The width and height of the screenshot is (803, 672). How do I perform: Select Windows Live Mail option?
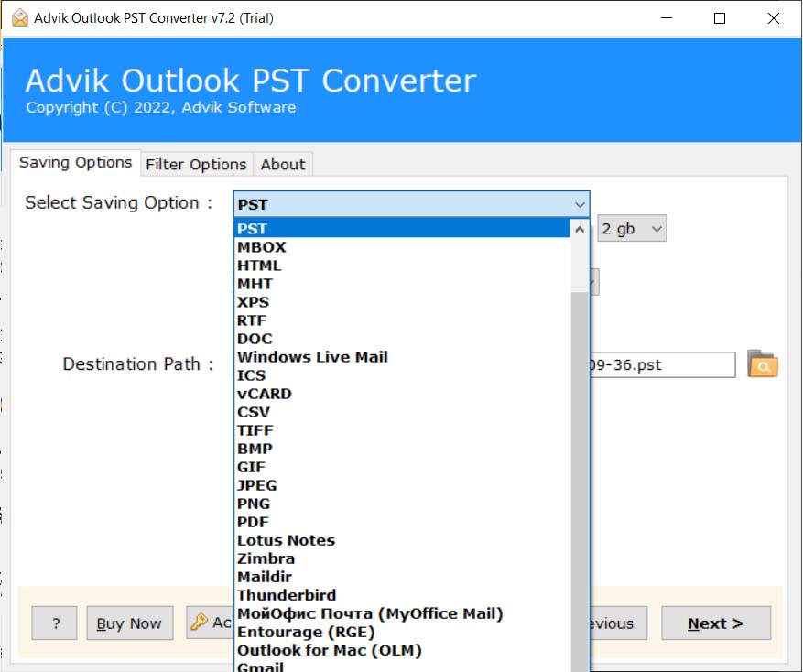(402, 357)
